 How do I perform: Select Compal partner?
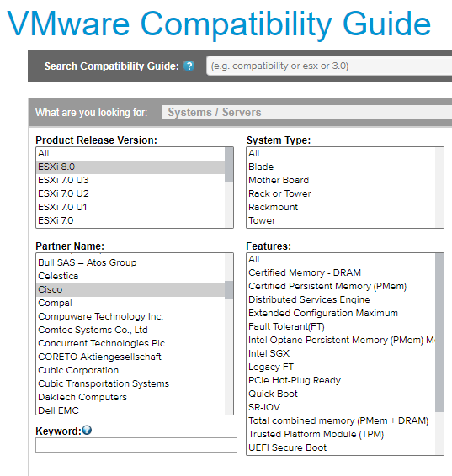pos(130,303)
